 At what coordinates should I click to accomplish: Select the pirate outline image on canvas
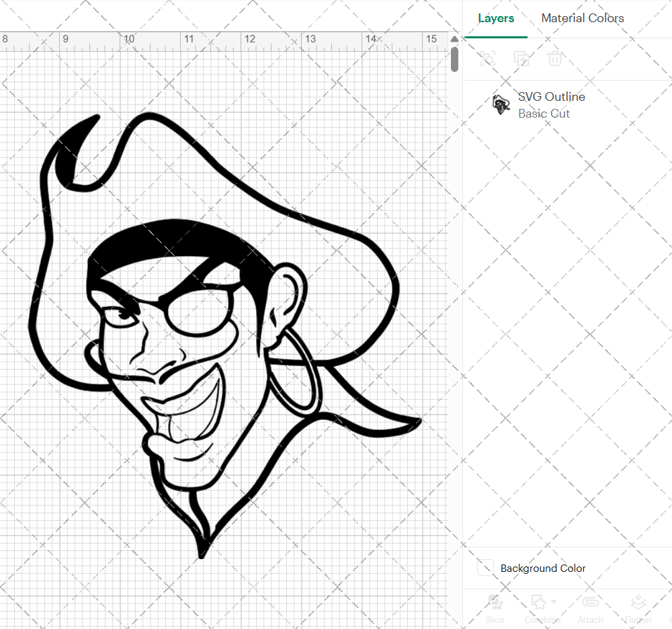click(225, 336)
